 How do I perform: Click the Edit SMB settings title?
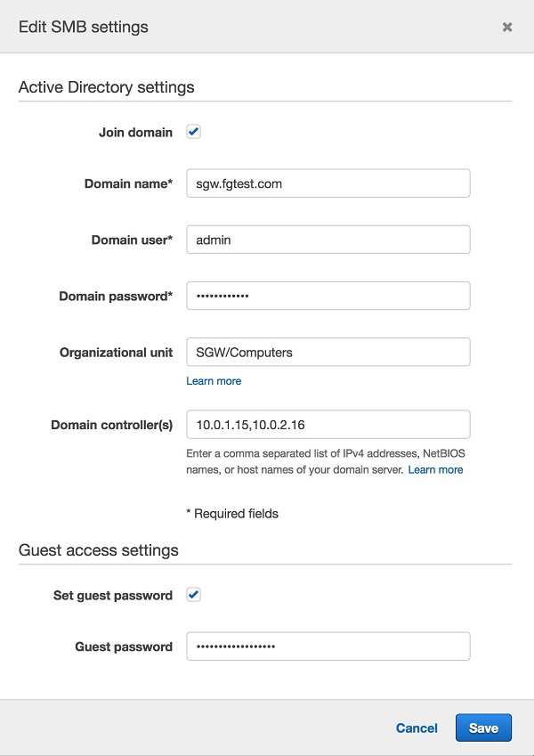click(84, 27)
